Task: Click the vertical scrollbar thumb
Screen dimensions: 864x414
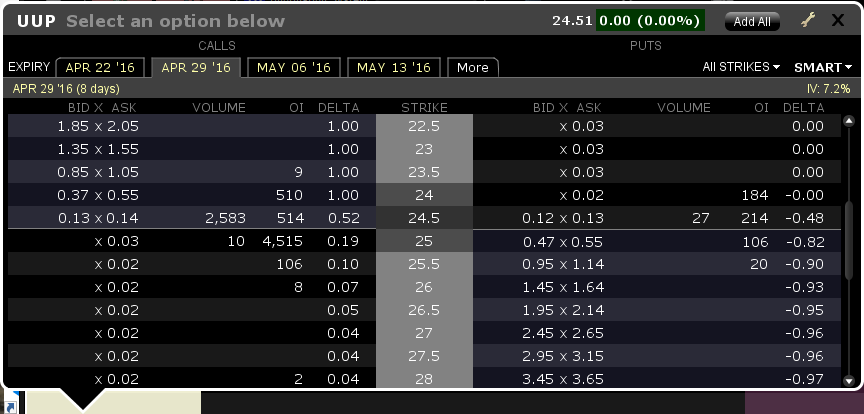Action: 849,239
